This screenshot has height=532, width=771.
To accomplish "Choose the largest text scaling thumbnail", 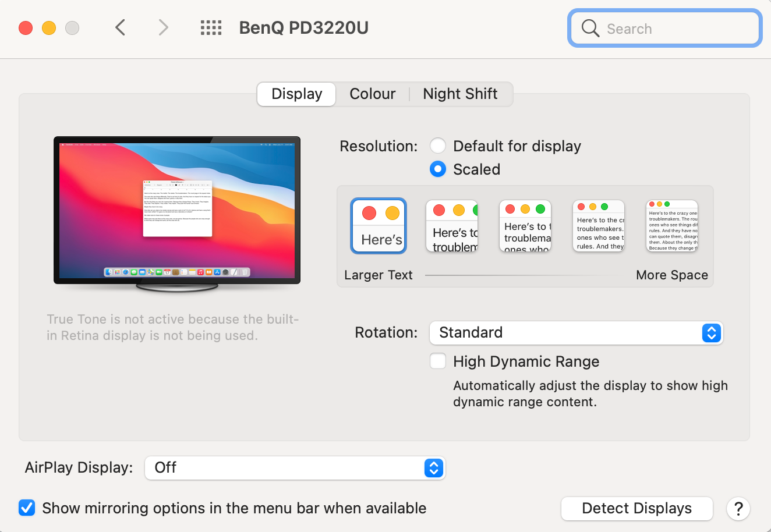I will 379,226.
